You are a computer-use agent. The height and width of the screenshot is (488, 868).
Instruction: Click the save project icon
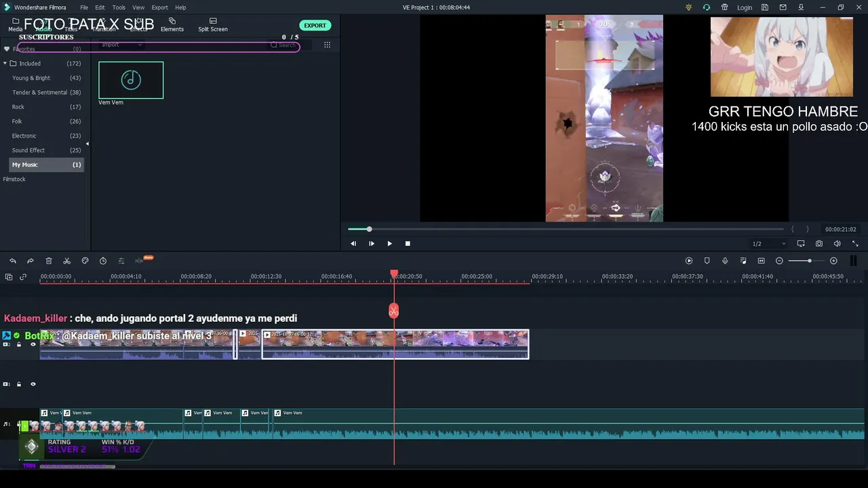point(765,7)
